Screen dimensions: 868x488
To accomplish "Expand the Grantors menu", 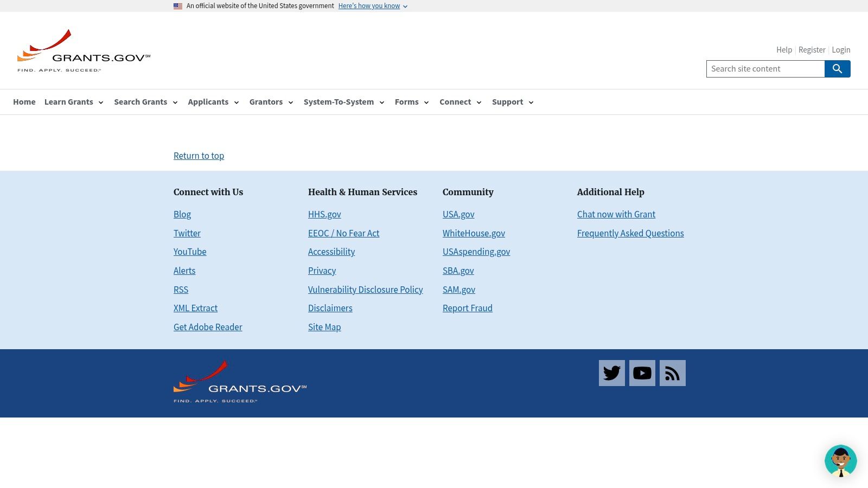I will coord(271,102).
